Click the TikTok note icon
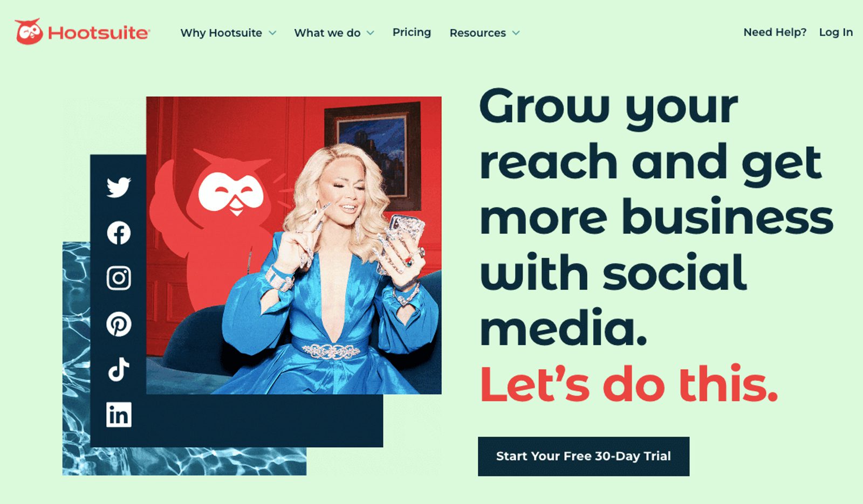Image resolution: width=863 pixels, height=504 pixels. (119, 369)
